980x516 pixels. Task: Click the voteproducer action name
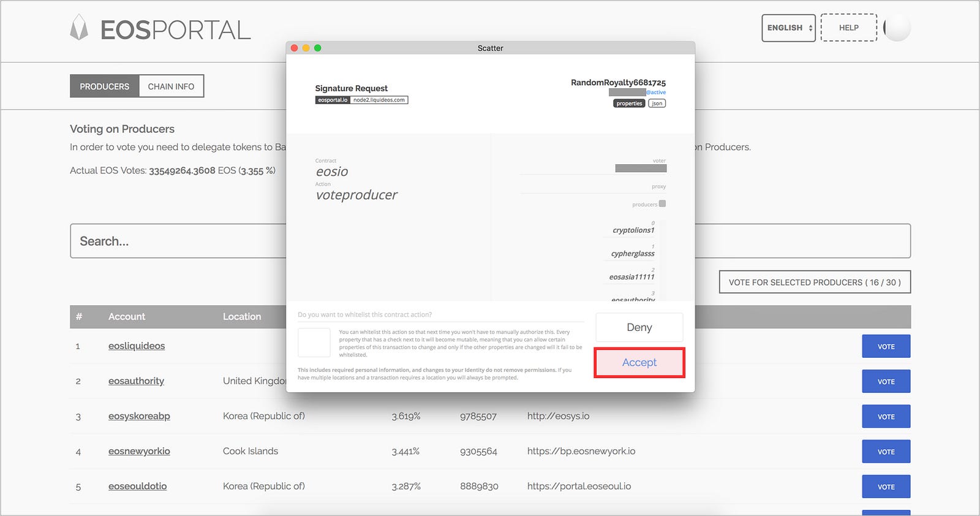point(356,195)
